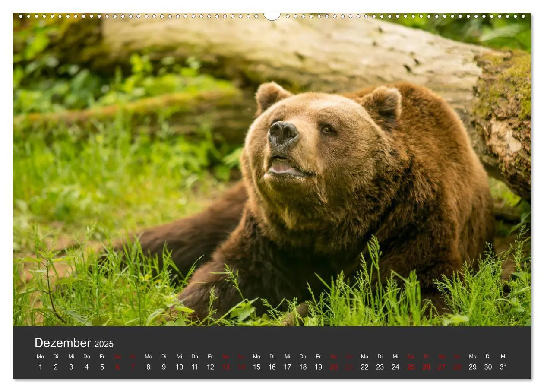This screenshot has width=544, height=392.
Task: Click the 'Fr' label above date 19
Action: click(x=318, y=357)
